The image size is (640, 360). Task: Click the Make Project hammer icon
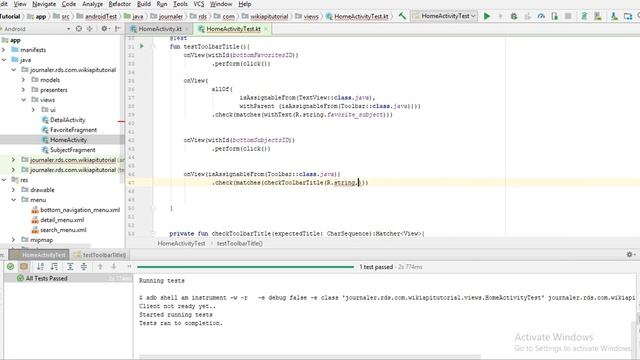tap(402, 16)
